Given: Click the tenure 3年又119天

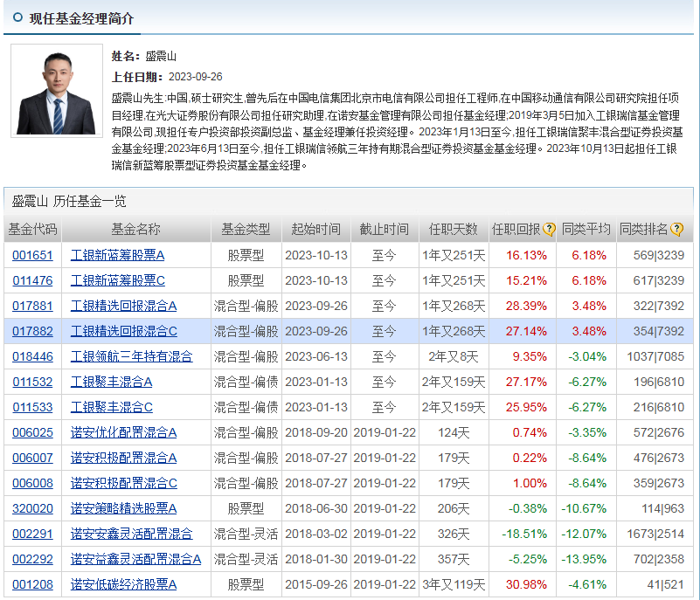Looking at the screenshot, I should (x=454, y=585).
